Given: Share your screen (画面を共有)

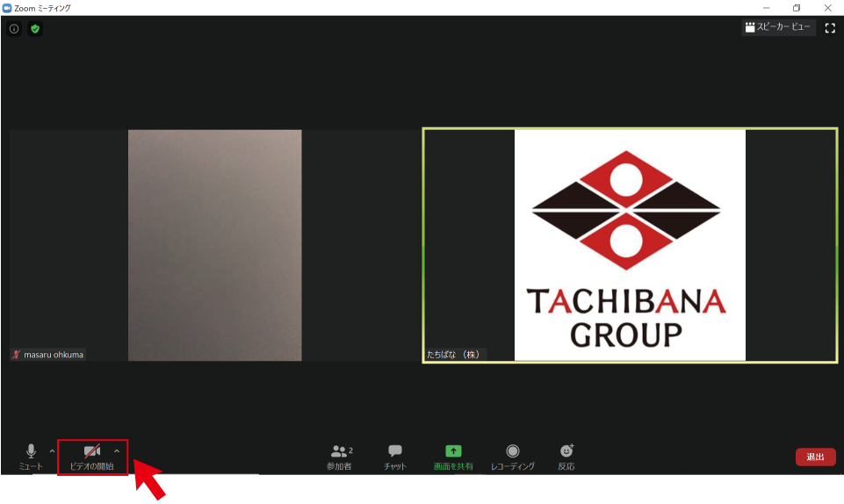Looking at the screenshot, I should click(453, 457).
